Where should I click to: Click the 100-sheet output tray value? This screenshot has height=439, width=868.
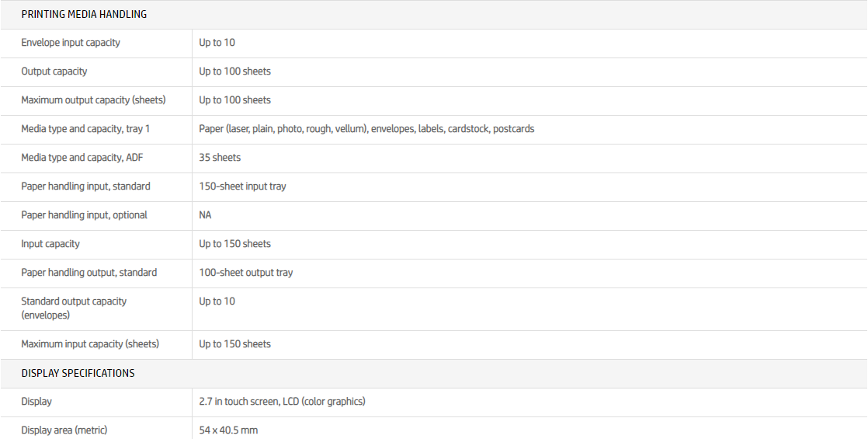coord(245,273)
